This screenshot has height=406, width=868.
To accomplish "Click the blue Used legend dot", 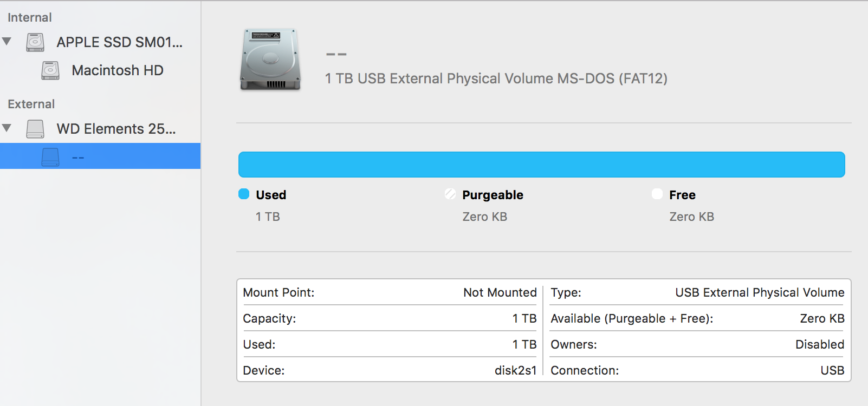I will pos(244,194).
